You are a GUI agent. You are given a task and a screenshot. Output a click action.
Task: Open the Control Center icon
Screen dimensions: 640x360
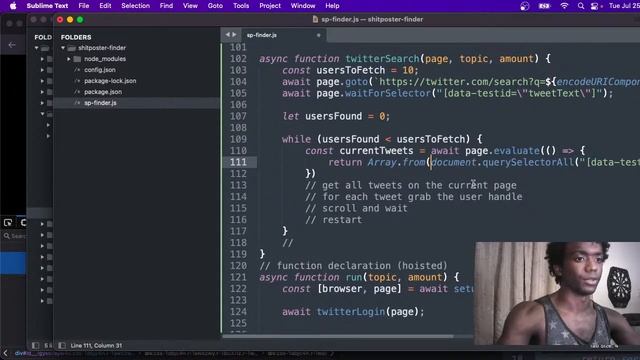pos(595,6)
